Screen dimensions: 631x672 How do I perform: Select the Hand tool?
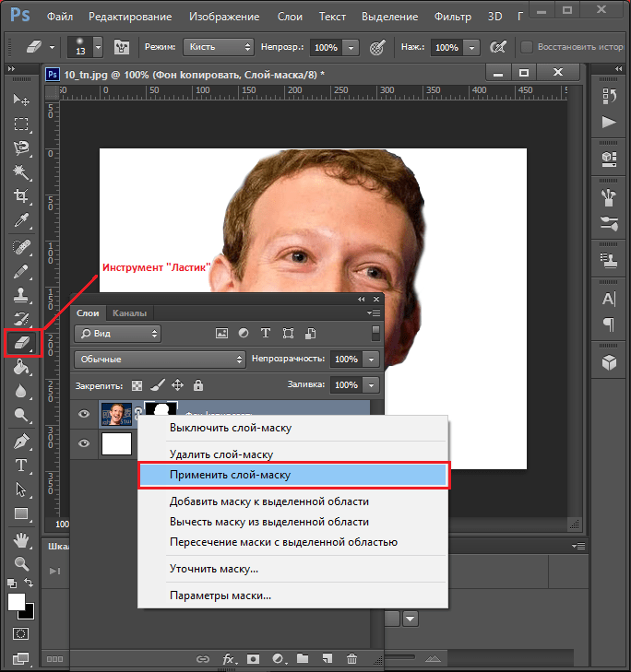[21, 540]
